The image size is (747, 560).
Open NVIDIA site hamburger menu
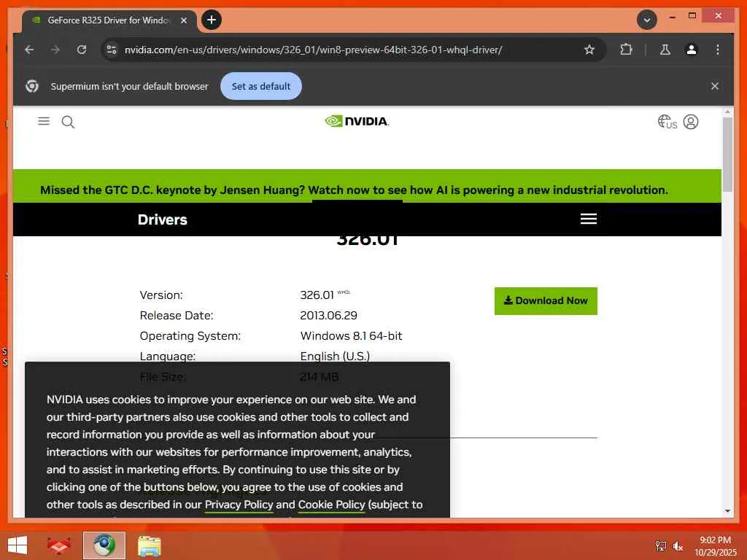coord(43,122)
